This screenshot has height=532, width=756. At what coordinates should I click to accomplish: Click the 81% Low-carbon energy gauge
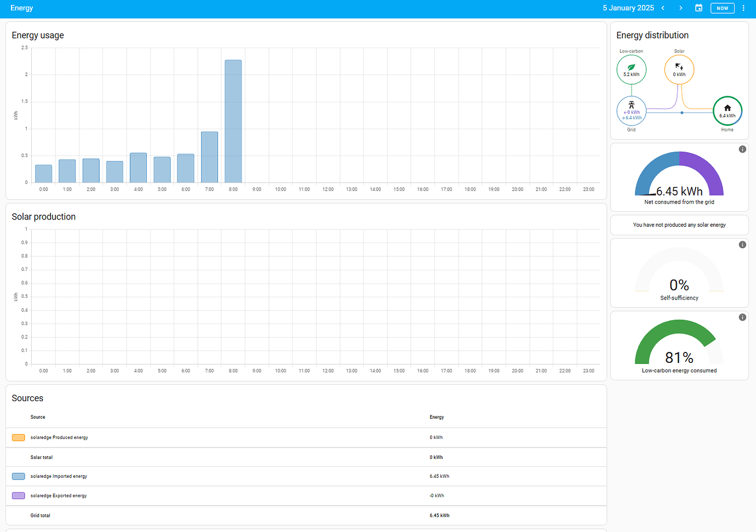point(679,342)
